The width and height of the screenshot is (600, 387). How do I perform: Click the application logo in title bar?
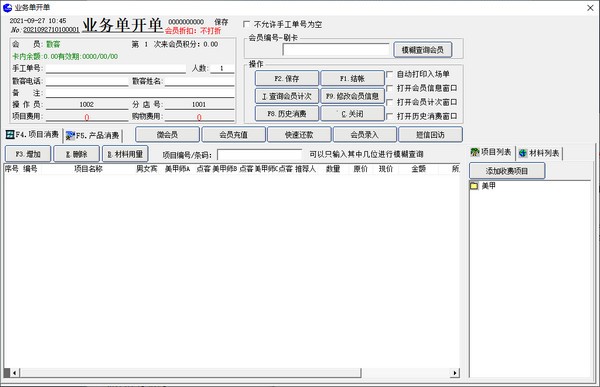(7, 7)
